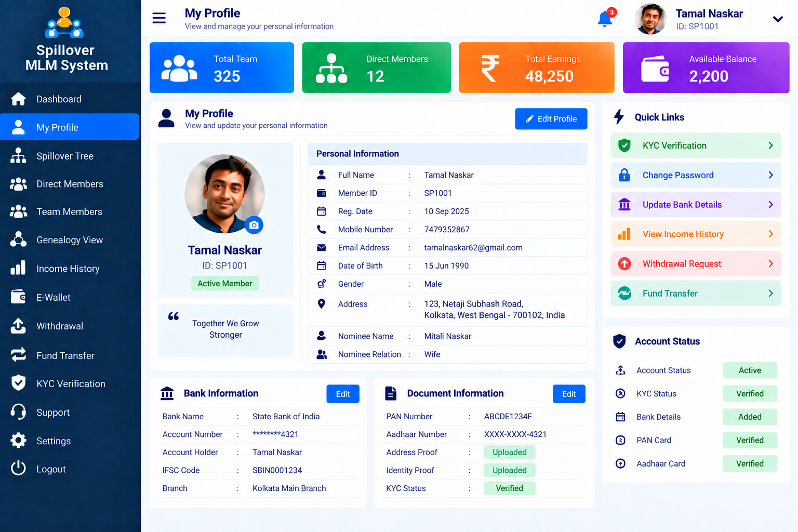This screenshot has width=798, height=532.
Task: Click the chevron on Fund Transfer quick link
Action: coord(771,294)
